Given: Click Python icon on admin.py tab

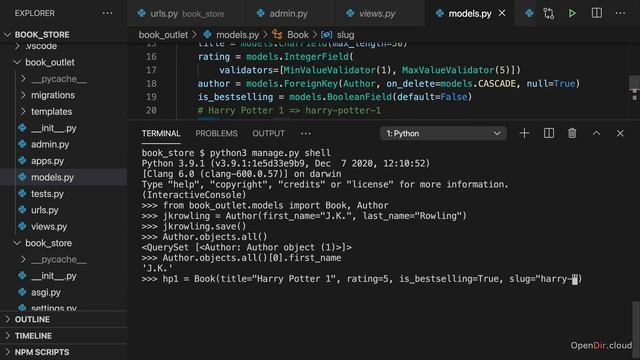Looking at the screenshot, I should 260,13.
